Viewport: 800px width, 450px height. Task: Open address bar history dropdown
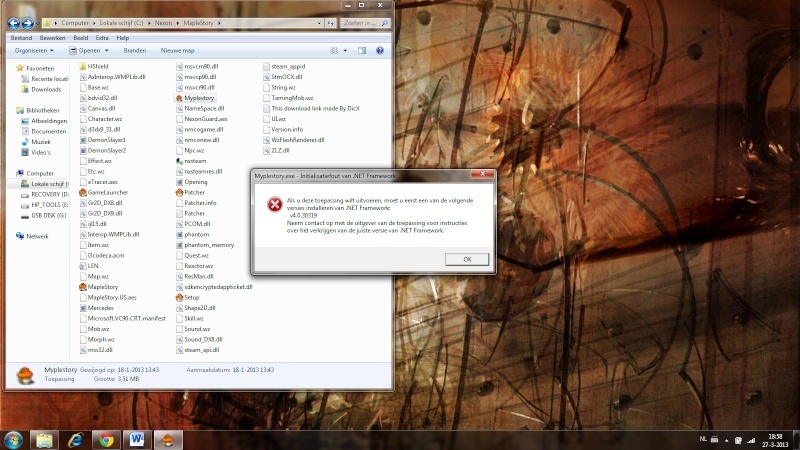(x=319, y=23)
